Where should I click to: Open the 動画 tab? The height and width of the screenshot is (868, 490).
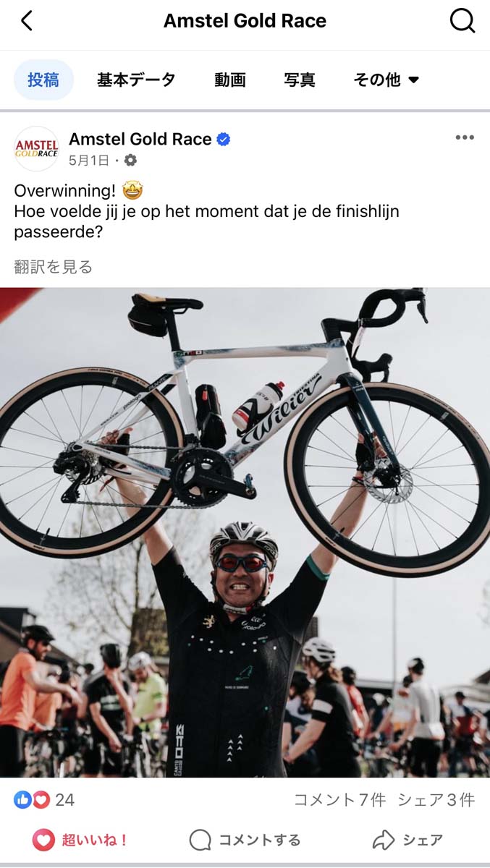pos(230,80)
